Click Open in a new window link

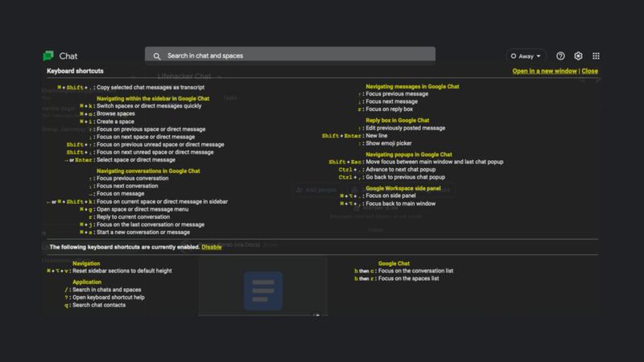[x=544, y=71]
